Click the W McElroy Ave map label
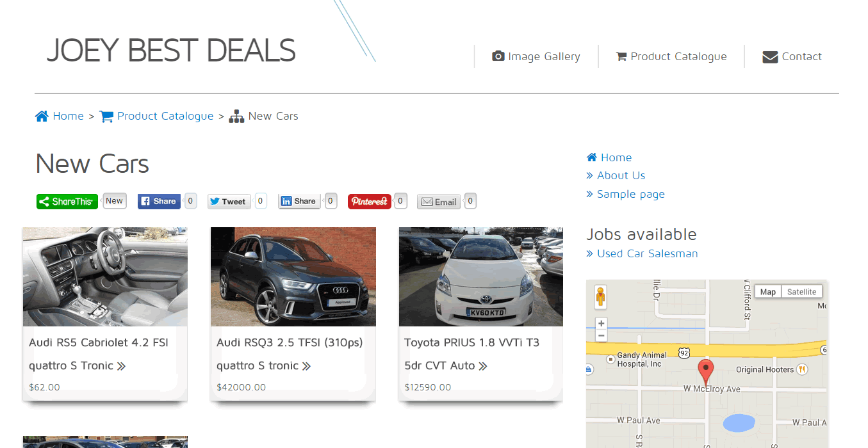The image size is (868, 448). pyautogui.click(x=712, y=389)
